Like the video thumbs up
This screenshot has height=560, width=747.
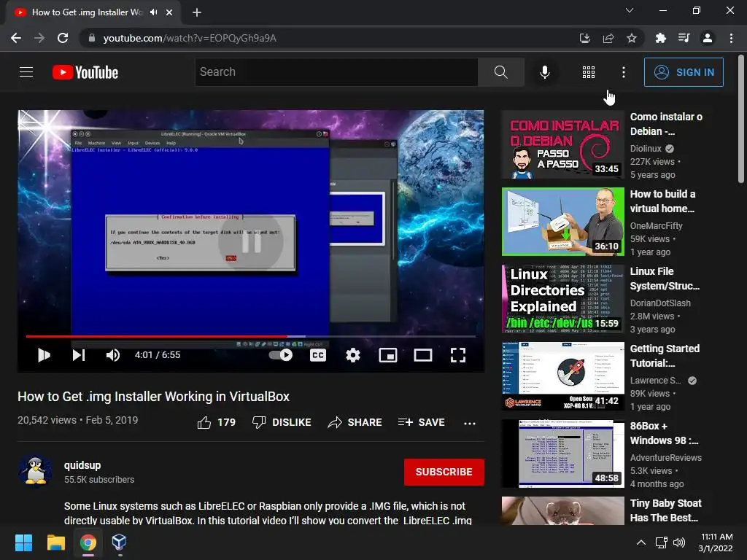click(217, 422)
